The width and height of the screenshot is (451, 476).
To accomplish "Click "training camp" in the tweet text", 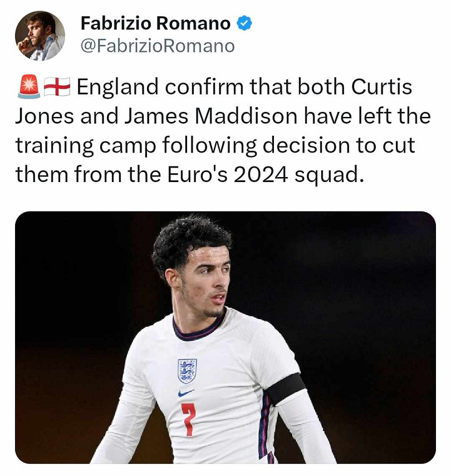I will [x=86, y=146].
